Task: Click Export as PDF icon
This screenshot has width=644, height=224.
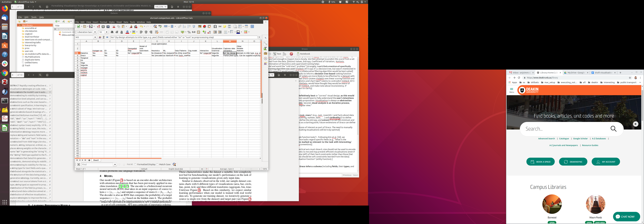Action: 98,26
